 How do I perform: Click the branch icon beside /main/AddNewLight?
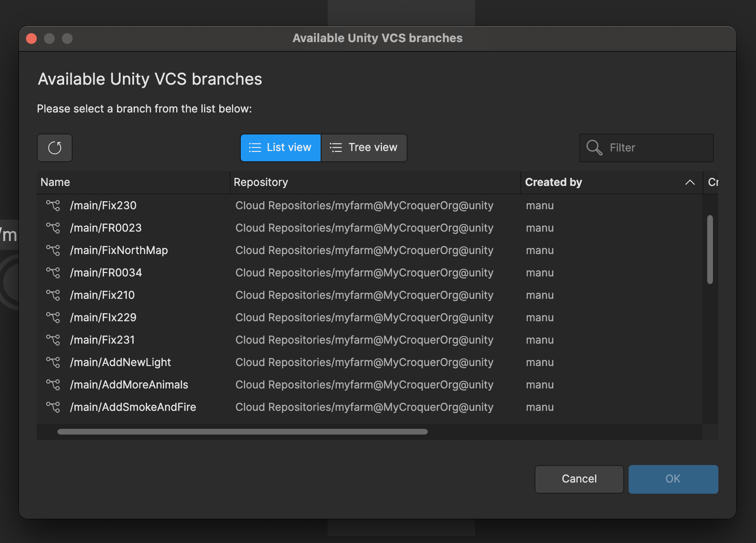53,362
